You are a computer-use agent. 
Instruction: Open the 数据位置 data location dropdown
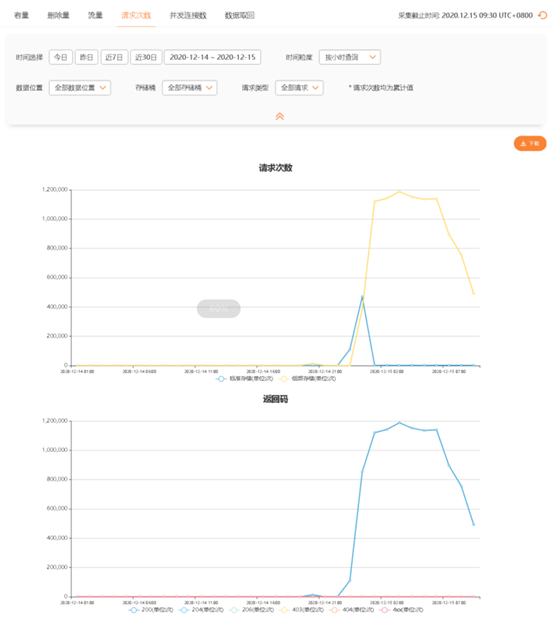80,88
